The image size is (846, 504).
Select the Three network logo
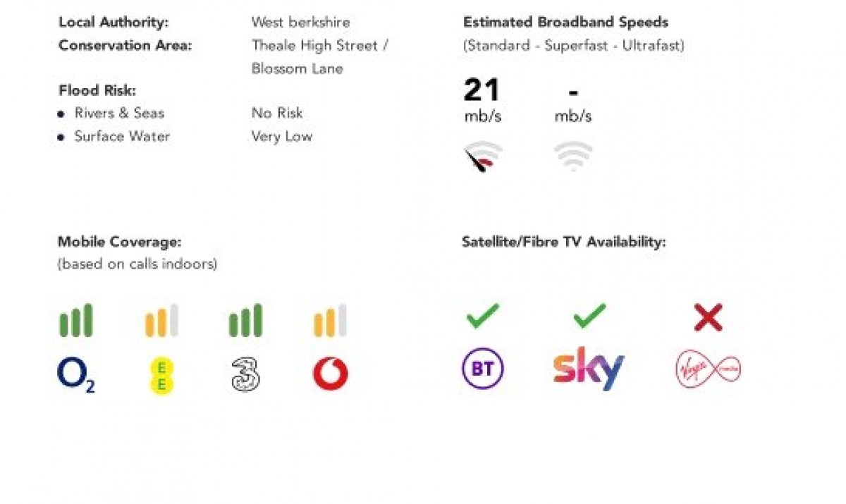click(245, 374)
